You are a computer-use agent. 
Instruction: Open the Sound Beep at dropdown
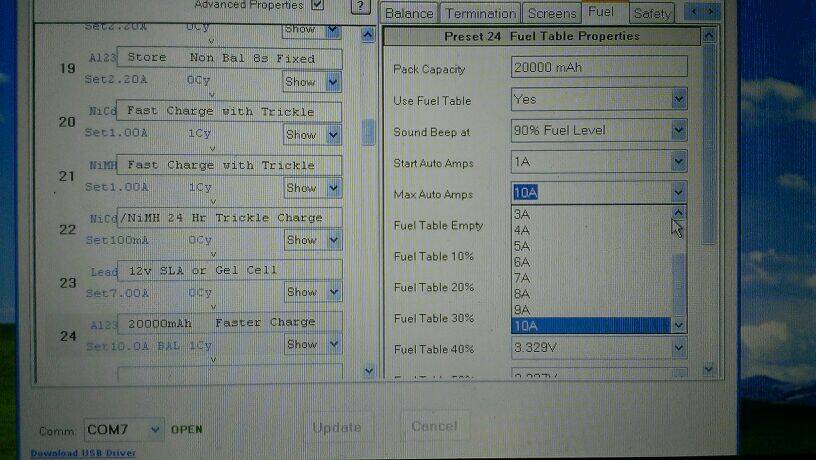point(678,131)
